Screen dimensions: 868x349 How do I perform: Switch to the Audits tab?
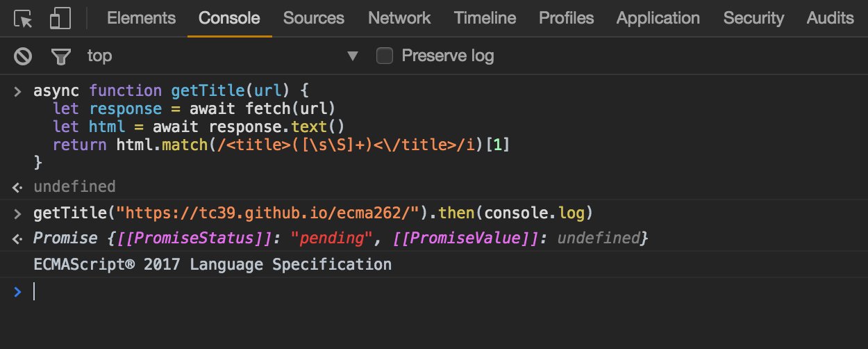830,18
